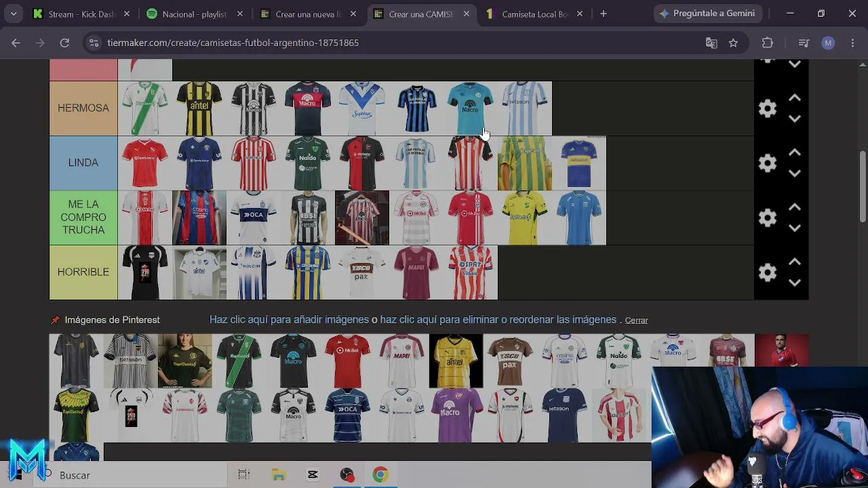
Task: Open settings gear for ME LA COMPRO TRUCHA tier
Action: coord(768,218)
